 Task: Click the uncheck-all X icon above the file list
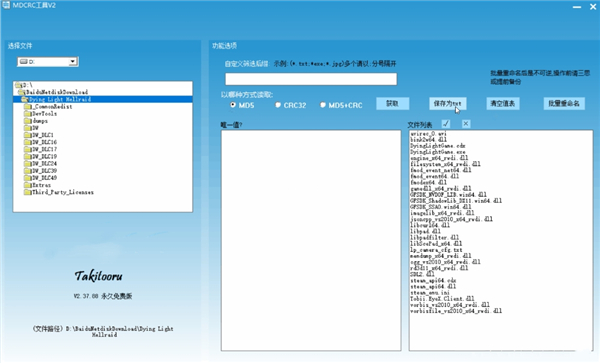coord(466,124)
